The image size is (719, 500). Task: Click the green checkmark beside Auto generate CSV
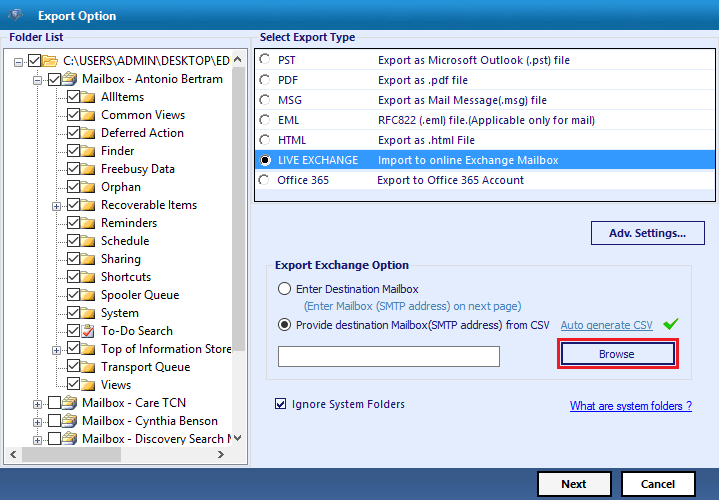click(x=670, y=324)
